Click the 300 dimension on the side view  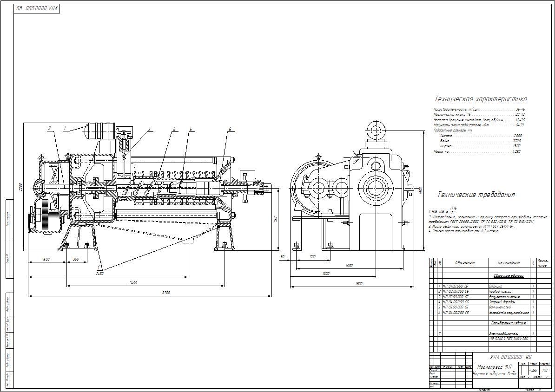click(x=76, y=259)
